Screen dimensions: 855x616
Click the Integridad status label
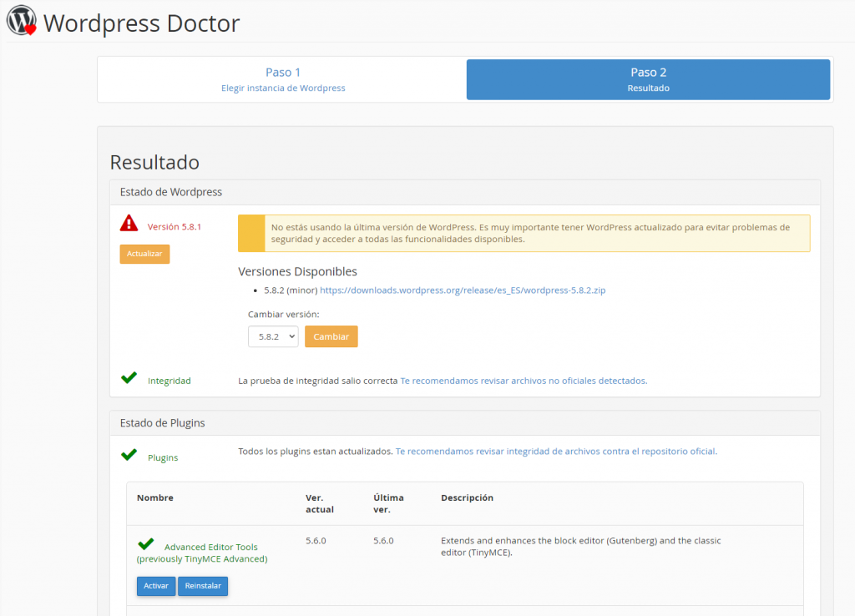[x=169, y=381]
